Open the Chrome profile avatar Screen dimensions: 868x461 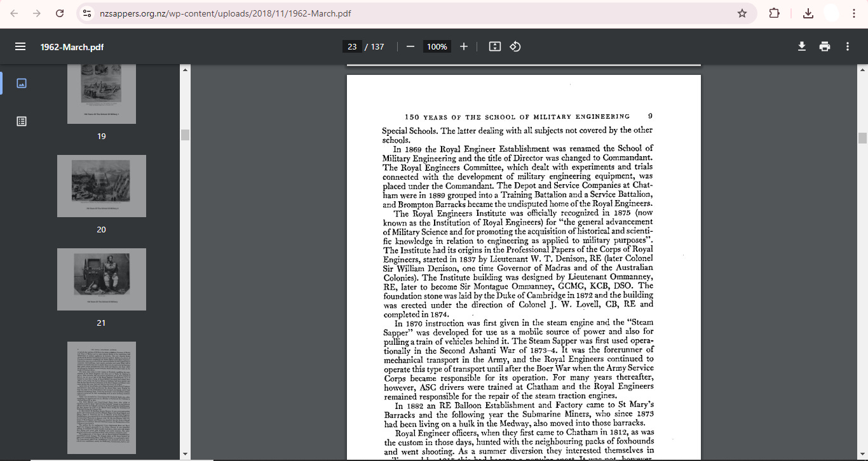(x=831, y=13)
